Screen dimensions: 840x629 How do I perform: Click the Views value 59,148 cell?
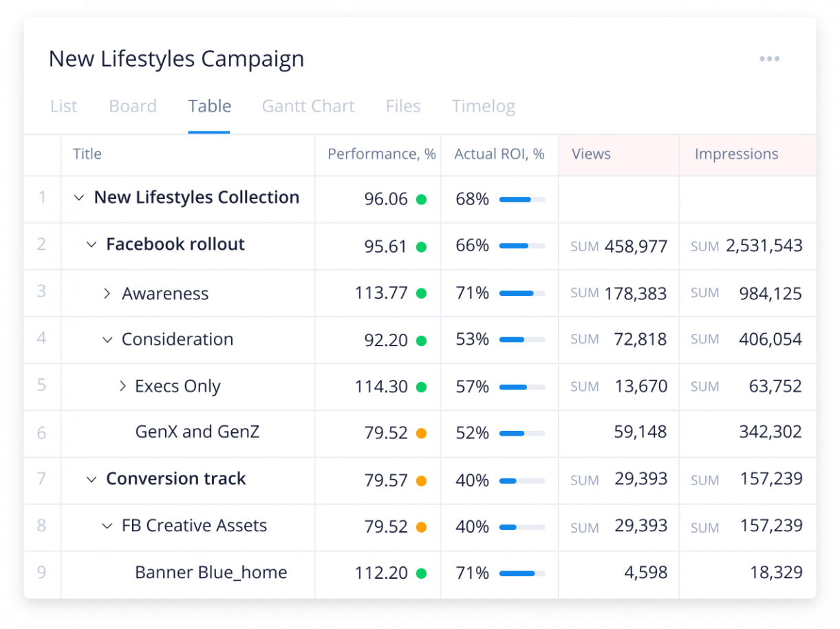click(x=640, y=432)
